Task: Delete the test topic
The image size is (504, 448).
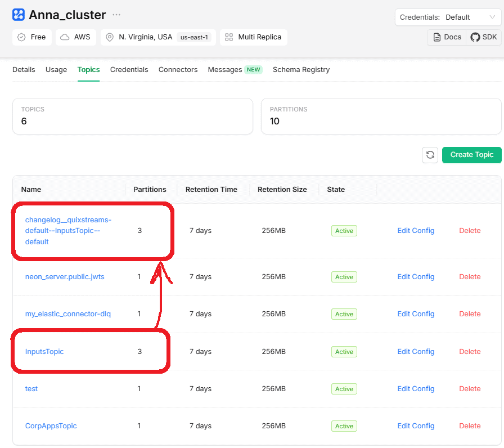Action: [470, 389]
